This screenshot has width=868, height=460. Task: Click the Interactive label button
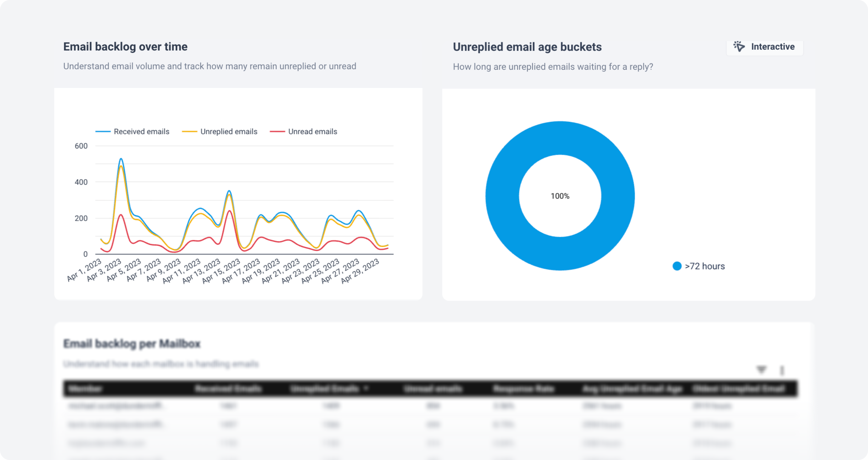click(773, 47)
